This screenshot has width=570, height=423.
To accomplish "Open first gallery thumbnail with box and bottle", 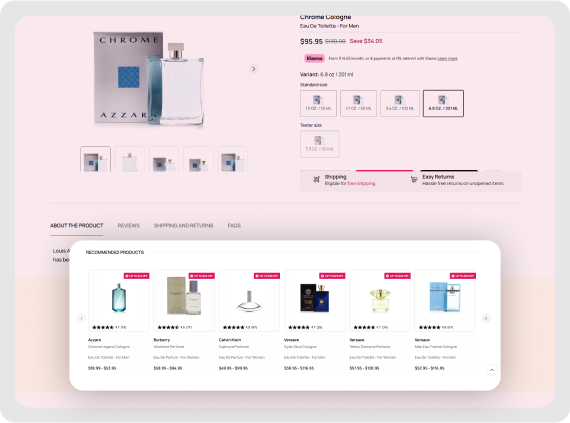I will (x=95, y=159).
